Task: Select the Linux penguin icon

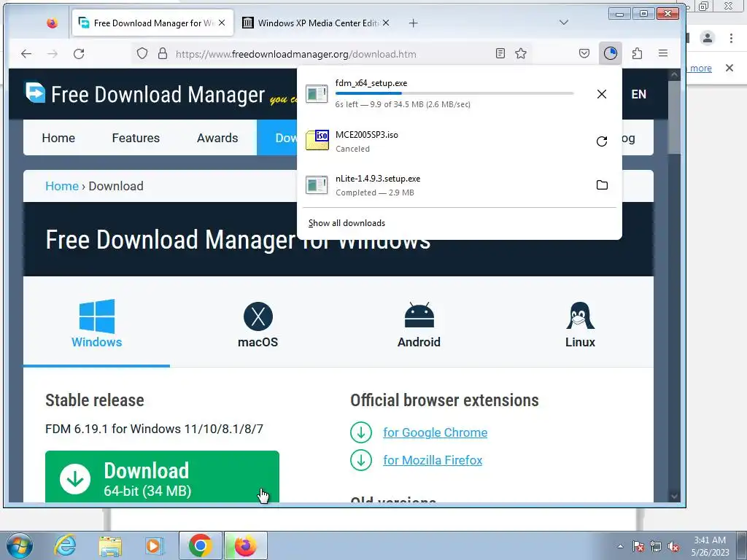Action: point(580,316)
